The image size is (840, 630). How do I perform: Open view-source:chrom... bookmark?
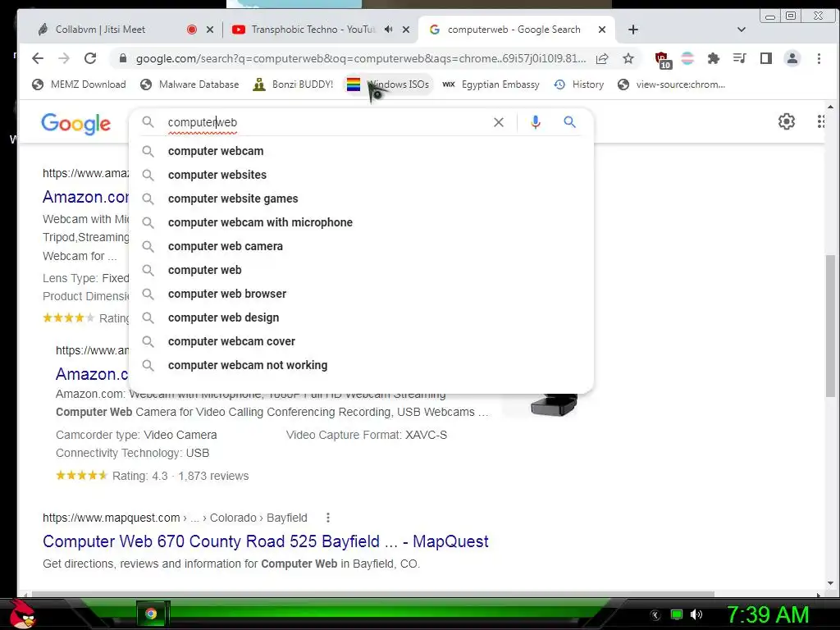pos(672,84)
